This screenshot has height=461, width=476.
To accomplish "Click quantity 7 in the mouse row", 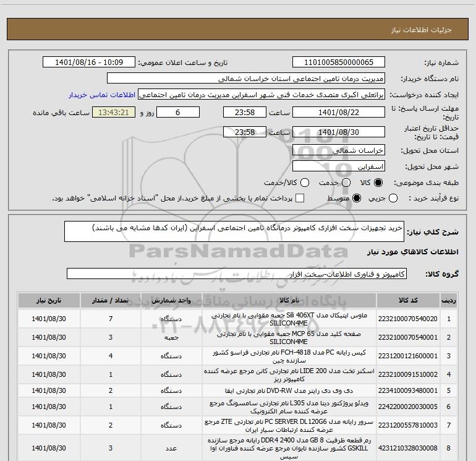I will (111, 319).
